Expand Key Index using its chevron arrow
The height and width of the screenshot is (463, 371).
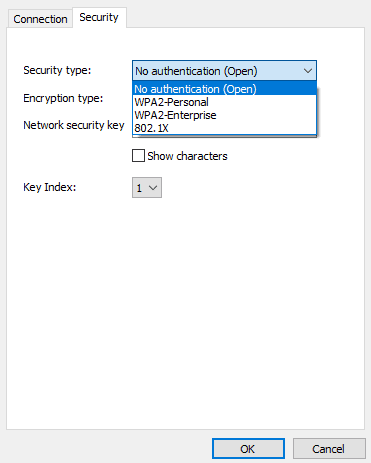click(x=153, y=188)
